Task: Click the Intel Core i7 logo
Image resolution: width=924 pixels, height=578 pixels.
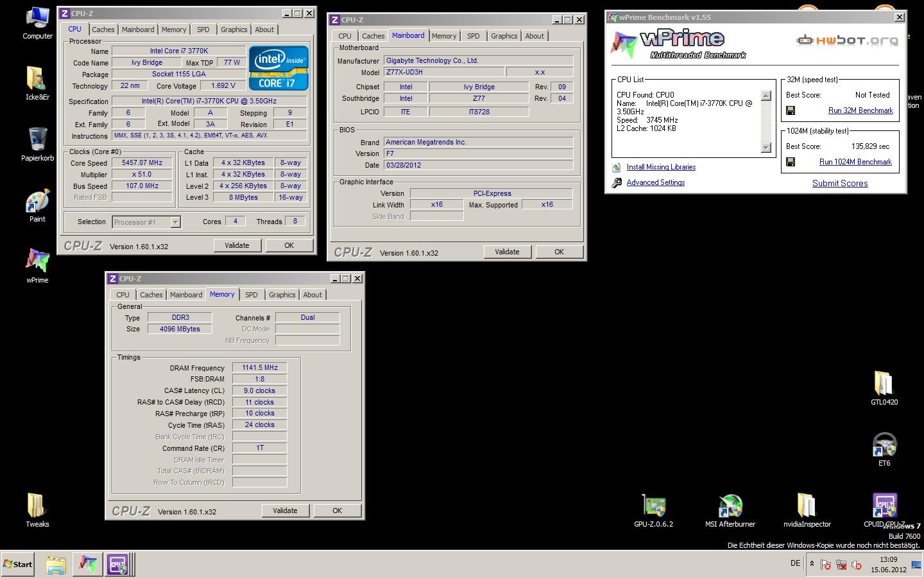Action: coord(278,67)
